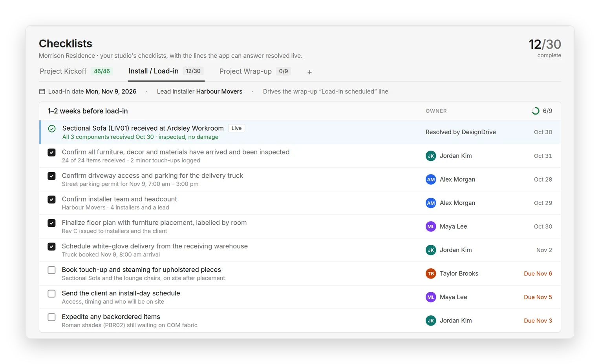Click the progress ring next to 6/9
The height and width of the screenshot is (364, 600).
535,111
